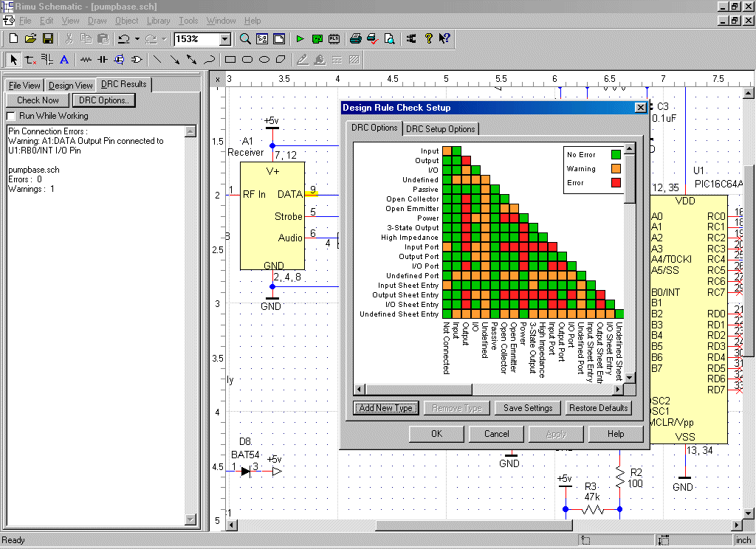
Task: Select the rounded rectangle shape tool
Action: click(x=247, y=60)
